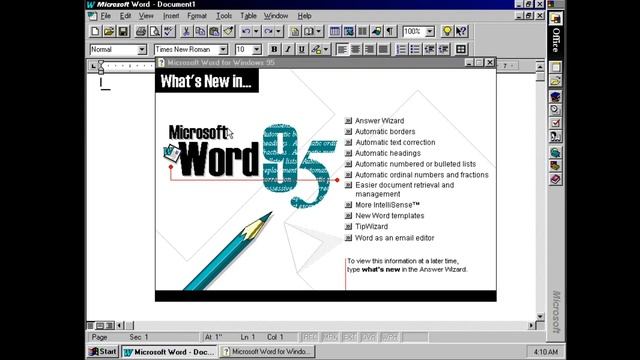The width and height of the screenshot is (640, 360).
Task: Apply the yellow Highlight pen color
Action: point(316,49)
